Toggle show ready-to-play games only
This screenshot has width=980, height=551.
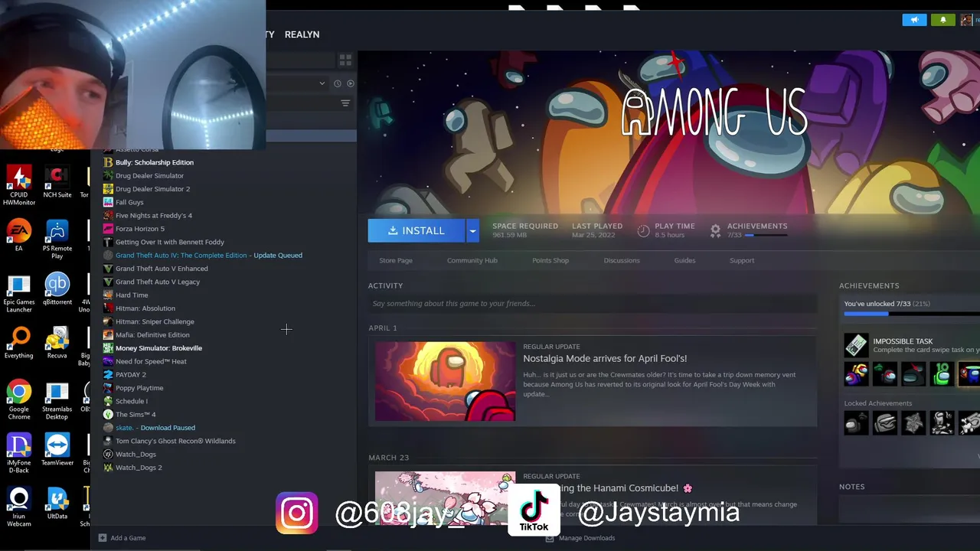click(351, 83)
